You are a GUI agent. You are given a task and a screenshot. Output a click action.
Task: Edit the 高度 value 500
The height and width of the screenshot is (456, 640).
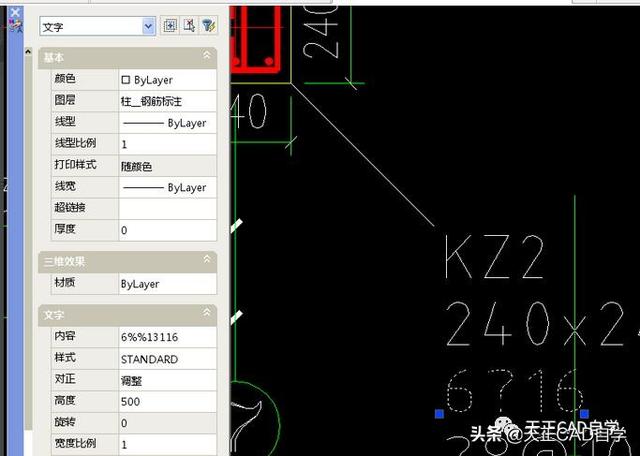[167, 402]
